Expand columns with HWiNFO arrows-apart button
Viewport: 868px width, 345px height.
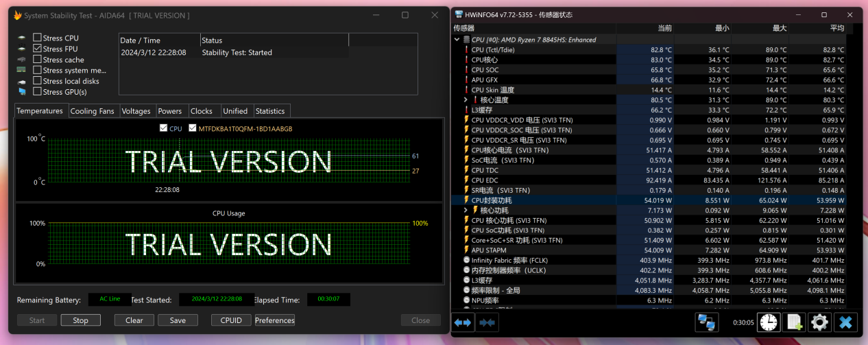(463, 322)
